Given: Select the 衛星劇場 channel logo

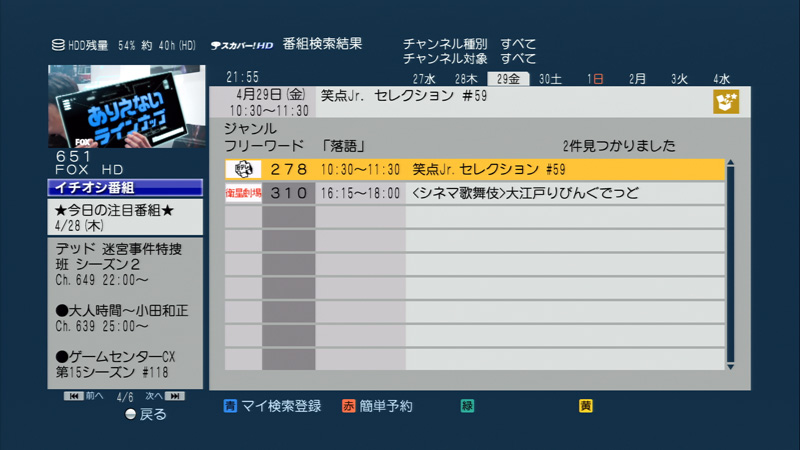Looking at the screenshot, I should pos(243,193).
